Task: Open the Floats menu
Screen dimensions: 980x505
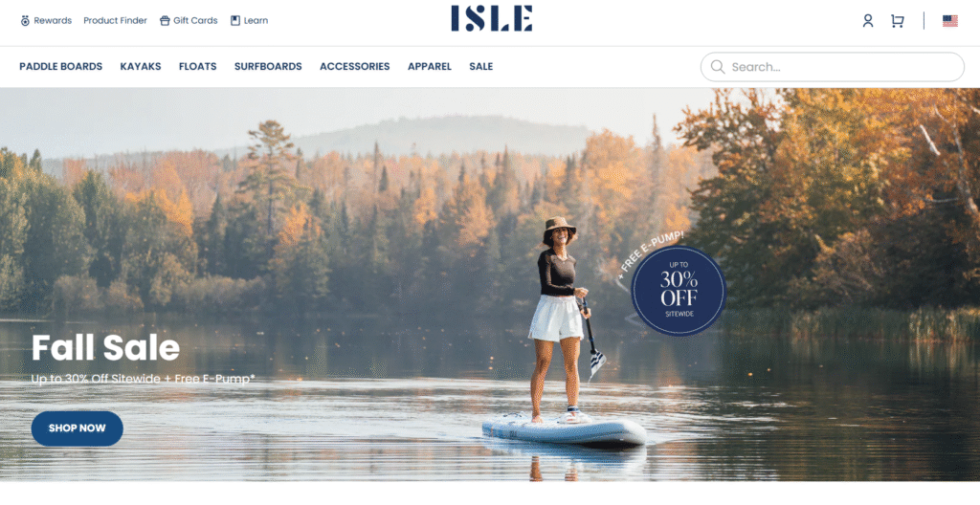Action: 197,66
